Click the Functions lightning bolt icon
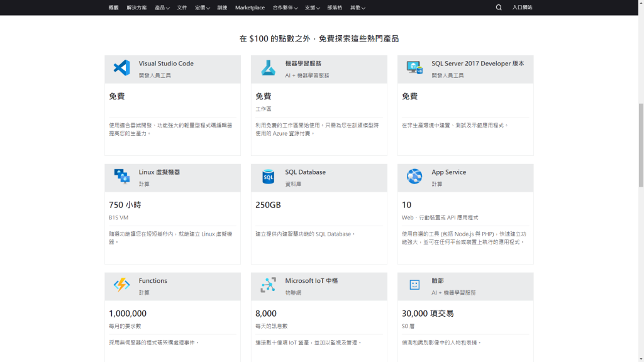Screen dimensions: 644x362 121,285
